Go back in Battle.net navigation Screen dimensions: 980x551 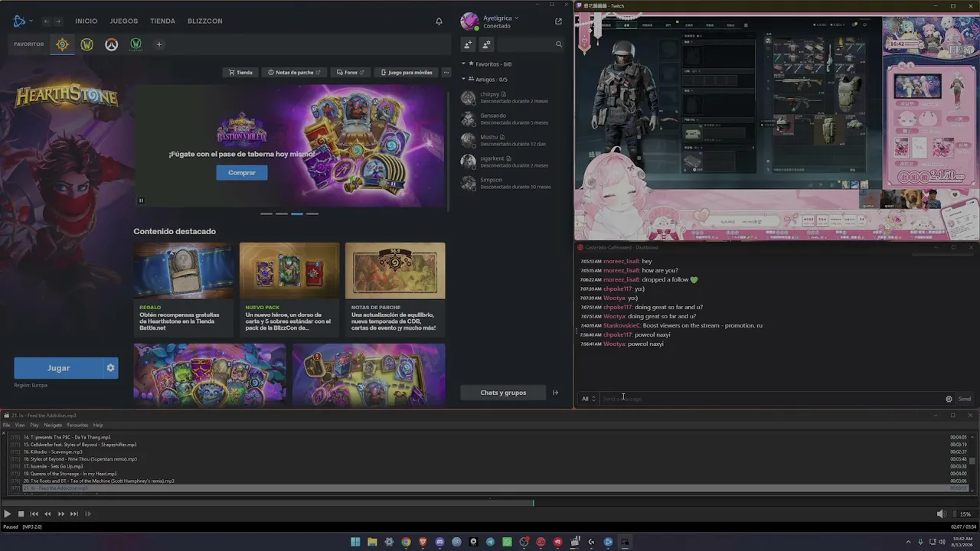pyautogui.click(x=47, y=21)
